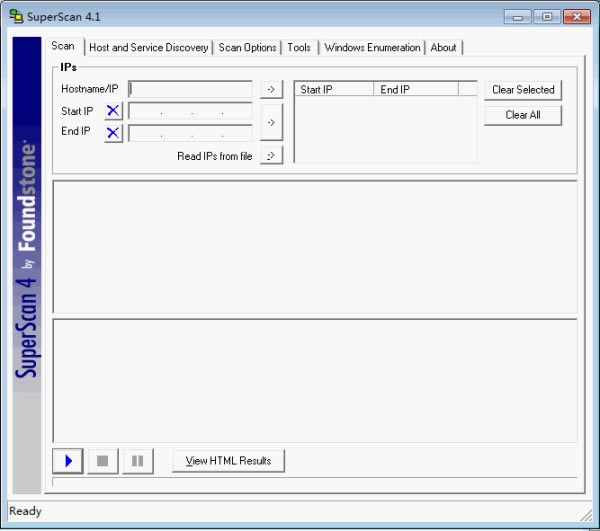The height and width of the screenshot is (531, 600).
Task: Clear the Start IP field with X icon
Action: tap(113, 111)
